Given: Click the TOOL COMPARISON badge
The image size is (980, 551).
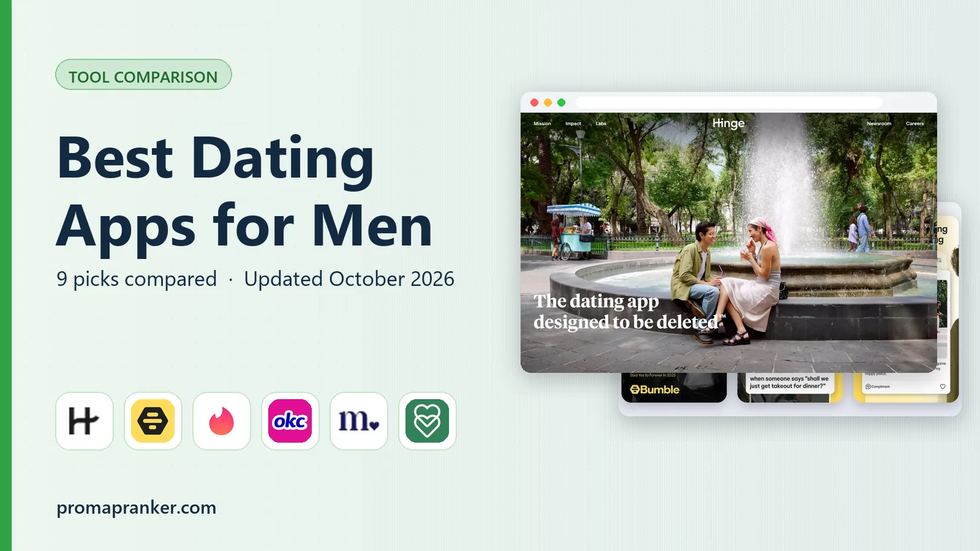Looking at the screenshot, I should tap(143, 75).
